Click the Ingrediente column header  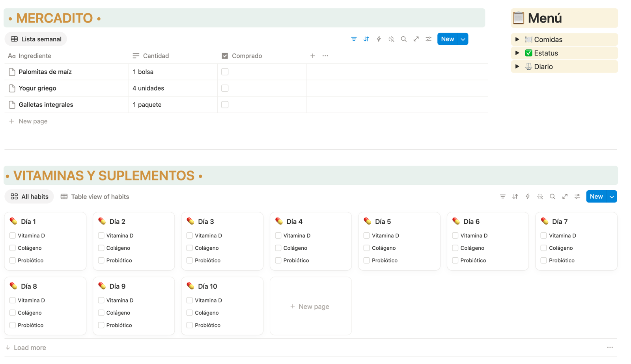point(67,56)
